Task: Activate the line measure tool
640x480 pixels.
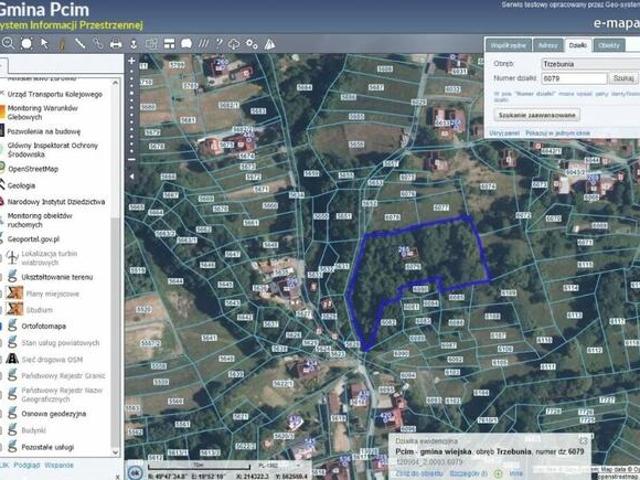Action: pyautogui.click(x=80, y=43)
